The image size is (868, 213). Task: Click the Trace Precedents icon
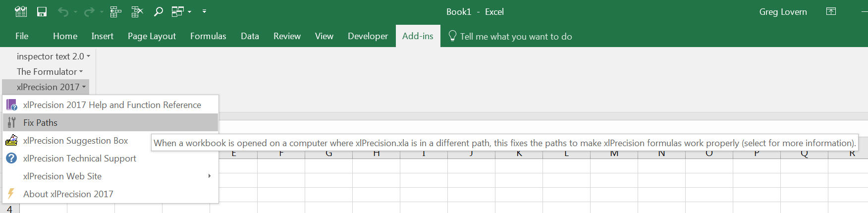pyautogui.click(x=115, y=11)
